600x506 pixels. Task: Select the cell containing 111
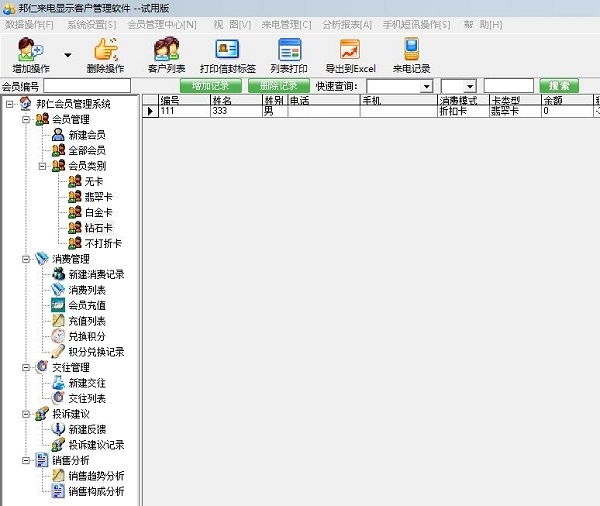184,111
